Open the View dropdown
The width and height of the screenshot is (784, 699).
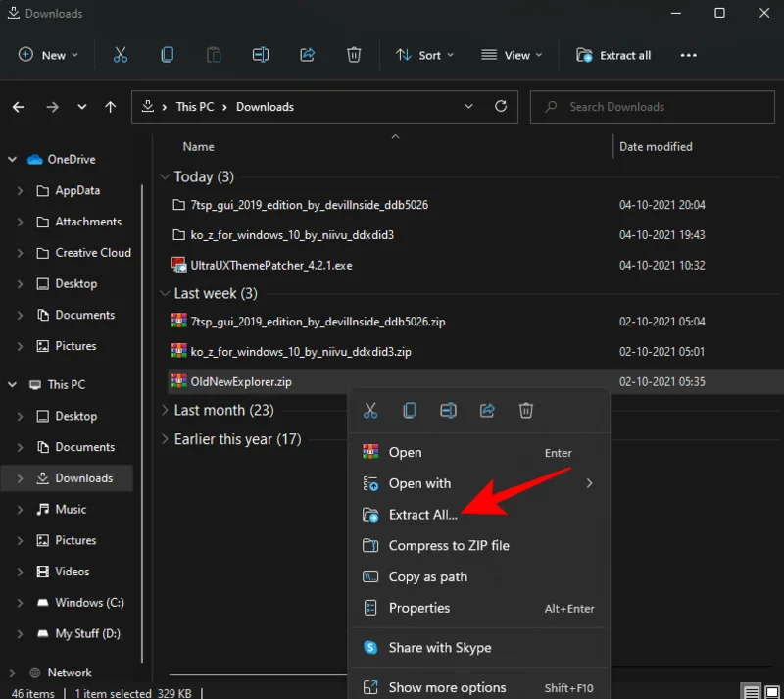click(x=511, y=55)
